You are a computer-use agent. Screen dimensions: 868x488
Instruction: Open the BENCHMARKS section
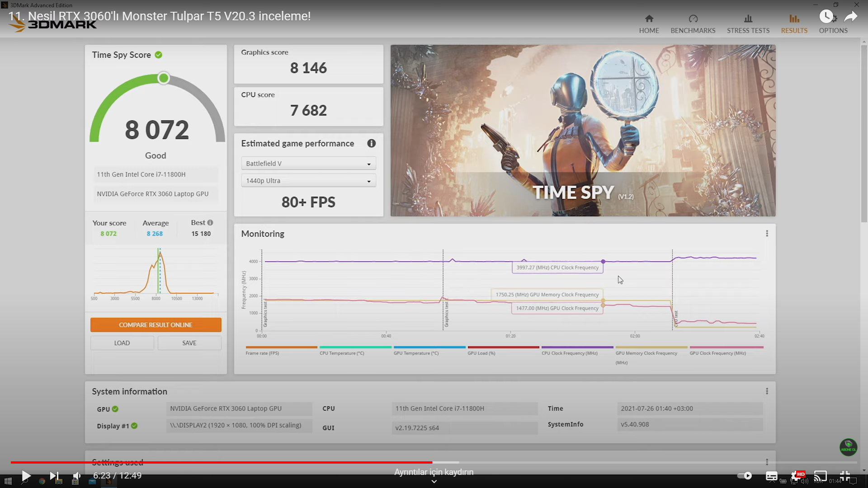[x=693, y=24]
